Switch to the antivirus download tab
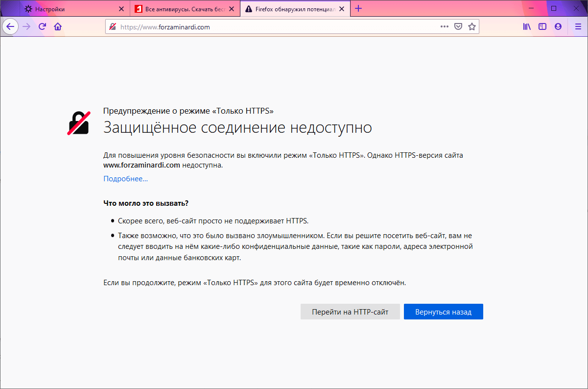 click(x=176, y=8)
